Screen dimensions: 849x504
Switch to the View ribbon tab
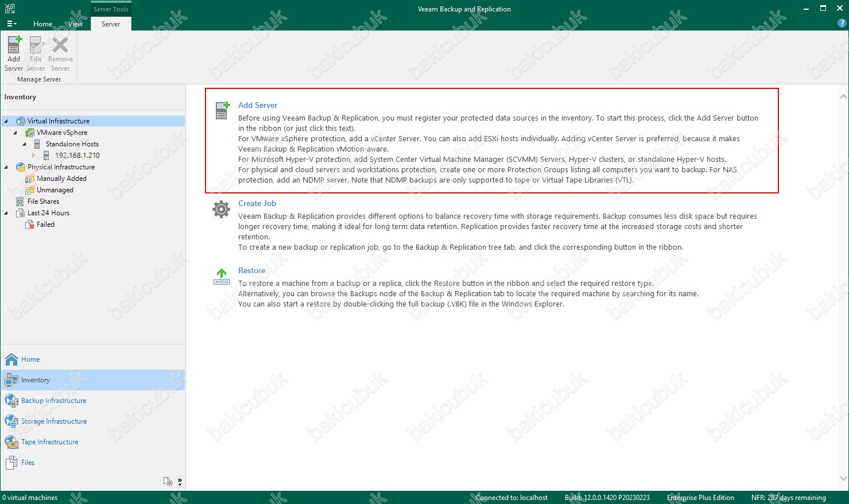click(x=75, y=24)
